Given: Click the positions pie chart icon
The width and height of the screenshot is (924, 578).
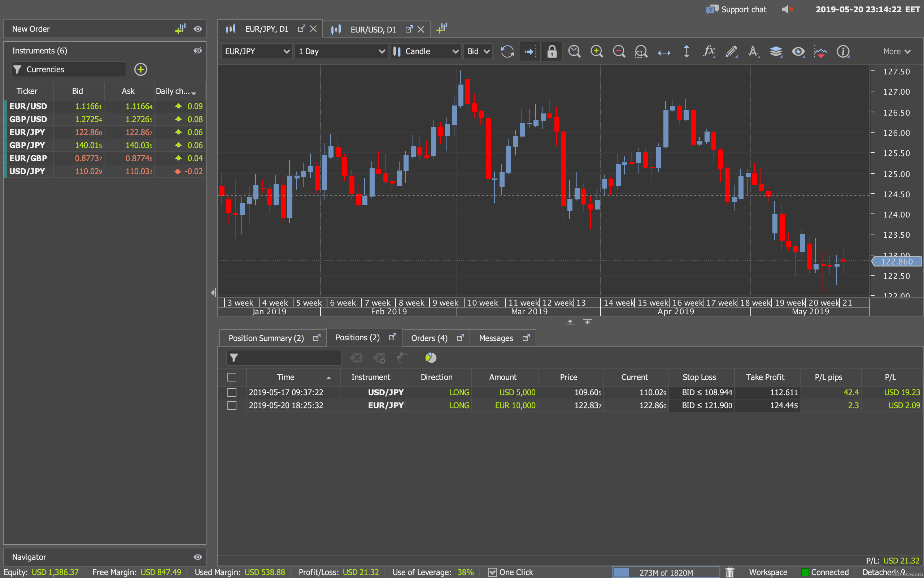Looking at the screenshot, I should click(431, 357).
